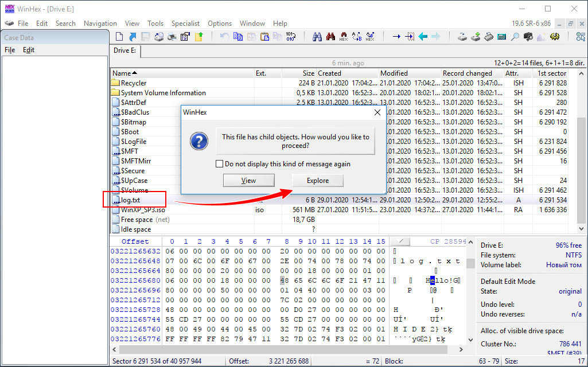Screen dimensions: 588x367
Task: Click Clone Disk icon with green plus
Action: 476,36
